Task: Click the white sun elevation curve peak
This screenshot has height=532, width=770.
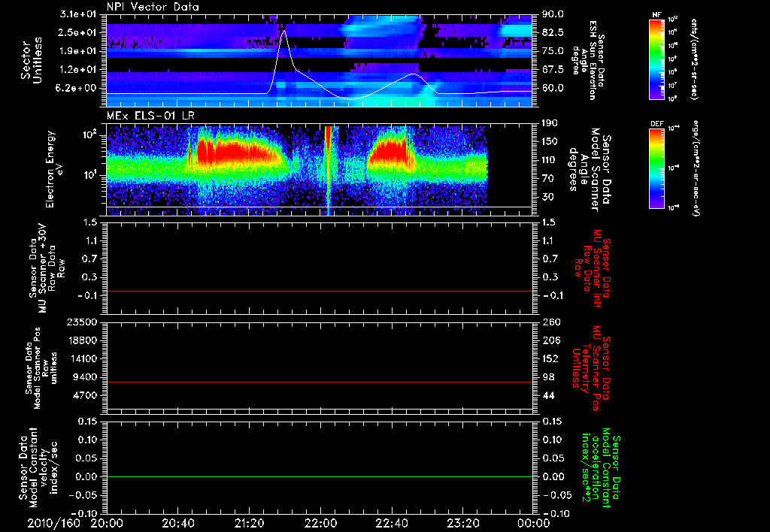Action: [x=284, y=32]
